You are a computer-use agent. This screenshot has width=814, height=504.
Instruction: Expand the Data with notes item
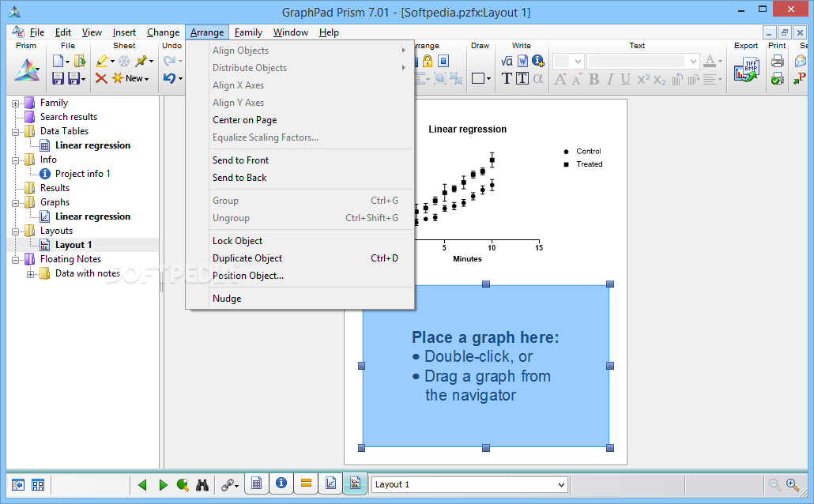tap(30, 274)
